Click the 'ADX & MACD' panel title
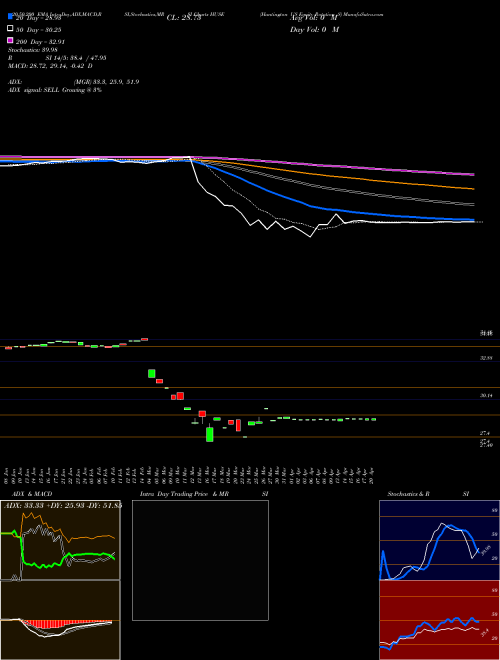Screen dimensions: 500x660 click(x=32, y=494)
